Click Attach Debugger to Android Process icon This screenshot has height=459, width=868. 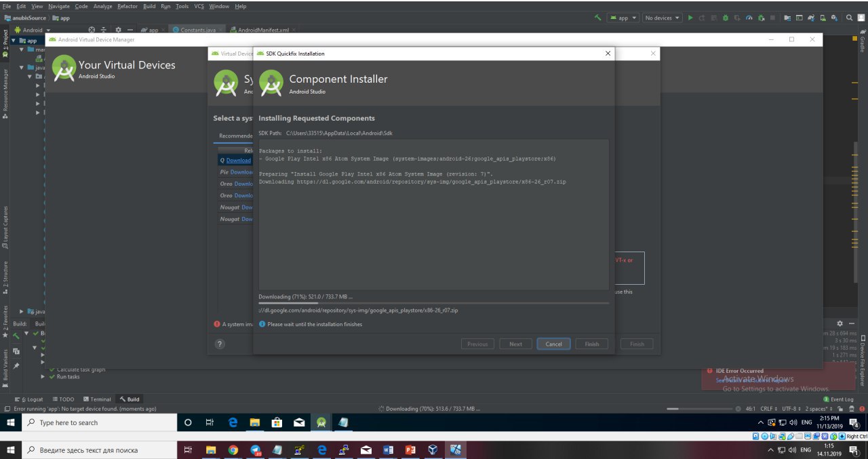[761, 18]
